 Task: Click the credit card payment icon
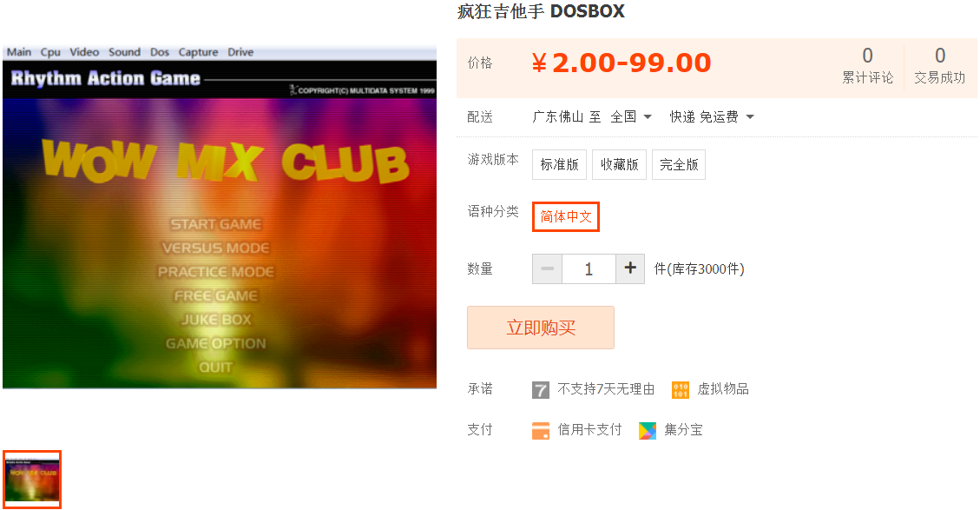[541, 431]
